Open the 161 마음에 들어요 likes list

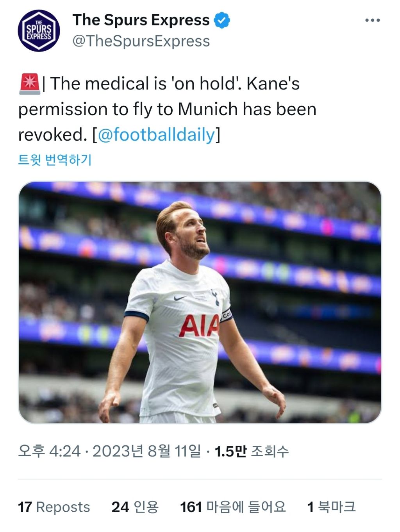click(233, 507)
